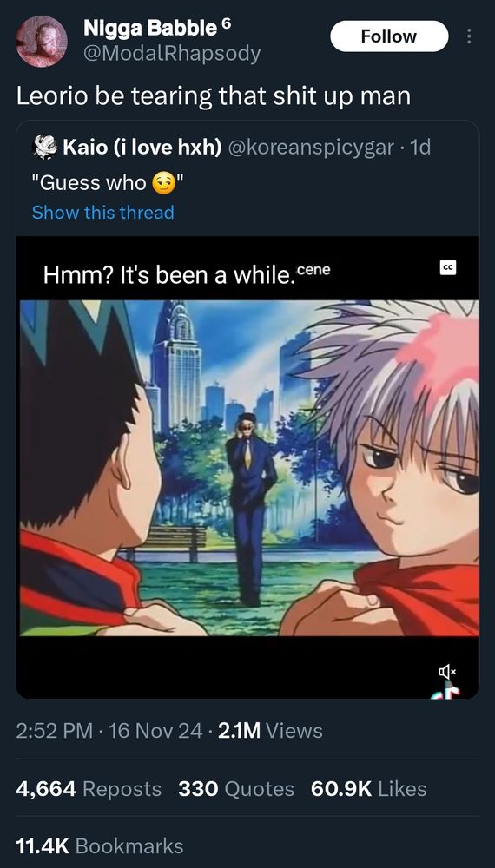This screenshot has width=495, height=868.
Task: Click the @ModalRhapsody handle
Action: pyautogui.click(x=172, y=54)
